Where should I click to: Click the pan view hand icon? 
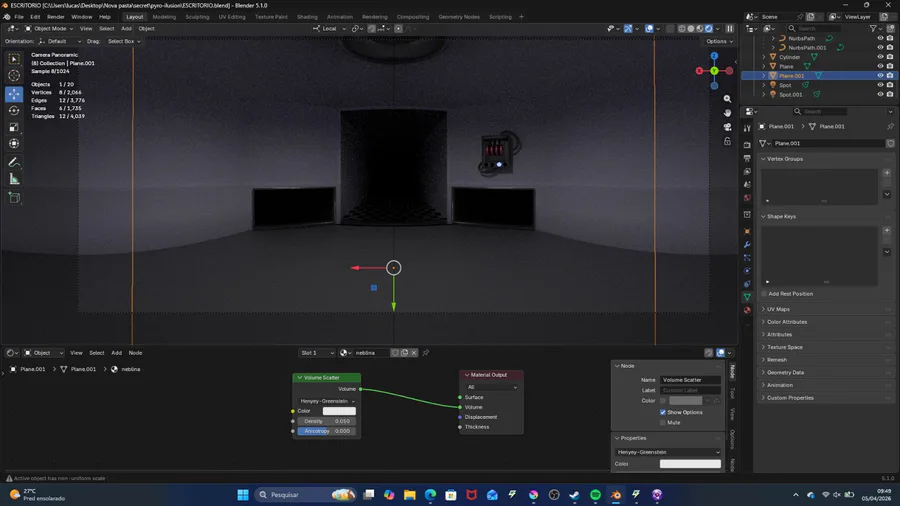click(727, 113)
